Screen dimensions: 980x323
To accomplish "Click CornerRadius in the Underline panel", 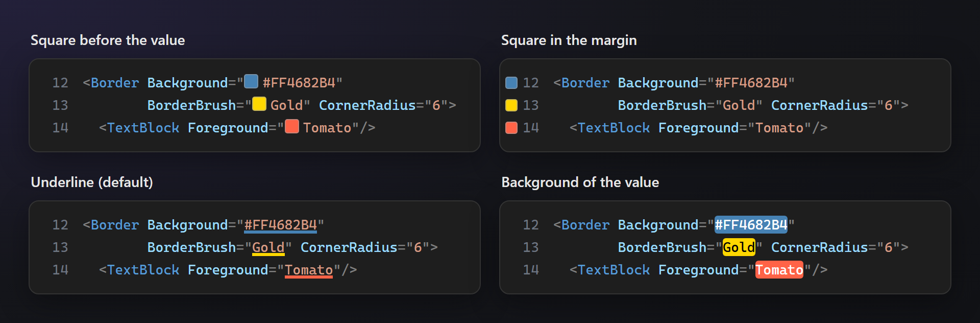I will tap(349, 247).
